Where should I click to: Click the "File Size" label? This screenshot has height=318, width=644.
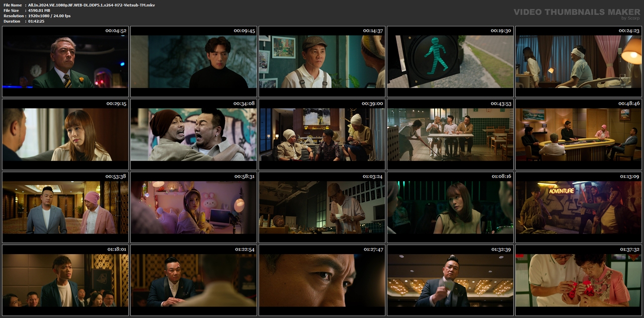pyautogui.click(x=11, y=11)
